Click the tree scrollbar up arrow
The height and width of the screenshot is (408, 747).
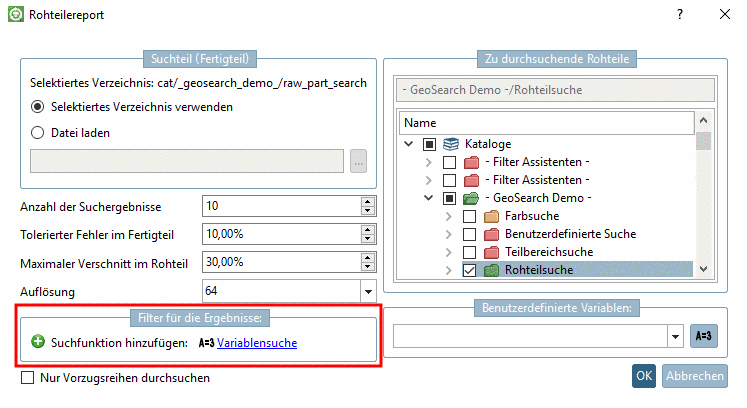click(x=704, y=121)
